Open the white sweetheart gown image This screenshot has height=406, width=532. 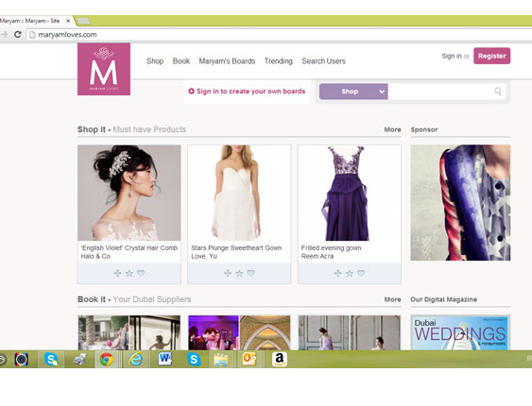coord(239,193)
